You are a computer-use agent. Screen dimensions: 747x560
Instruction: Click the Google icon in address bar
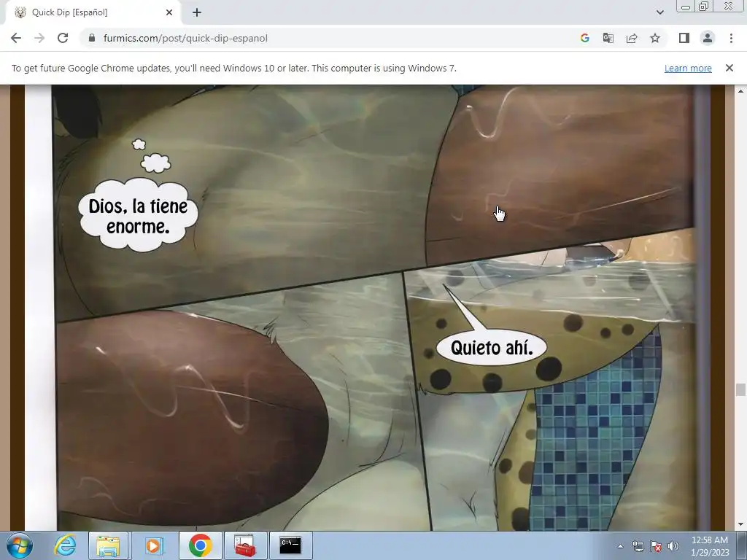click(x=584, y=38)
